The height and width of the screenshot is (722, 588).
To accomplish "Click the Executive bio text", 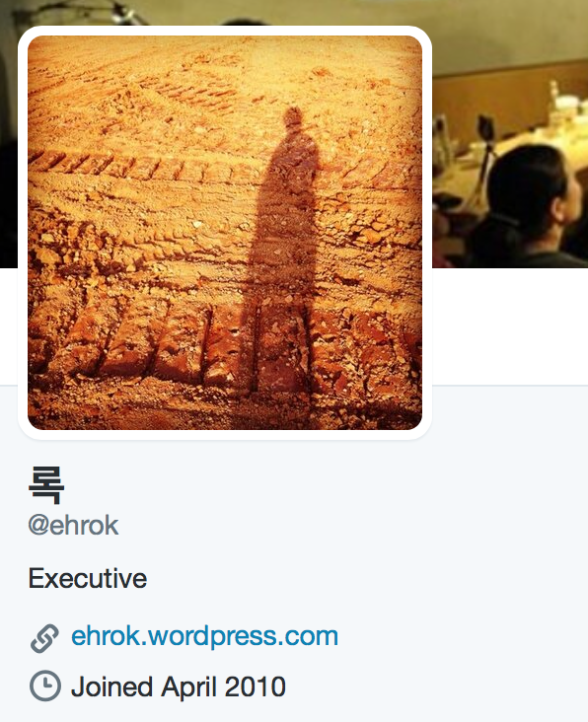I will click(88, 578).
